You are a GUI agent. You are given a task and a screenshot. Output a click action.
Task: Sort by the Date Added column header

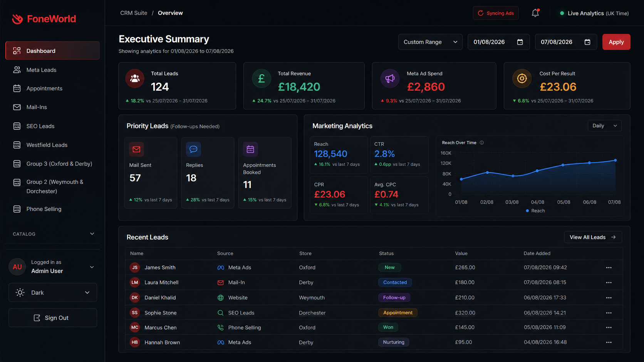coord(537,254)
